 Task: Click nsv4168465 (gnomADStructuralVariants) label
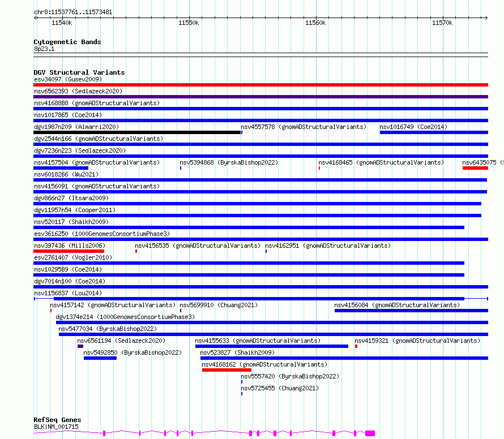[x=381, y=162]
